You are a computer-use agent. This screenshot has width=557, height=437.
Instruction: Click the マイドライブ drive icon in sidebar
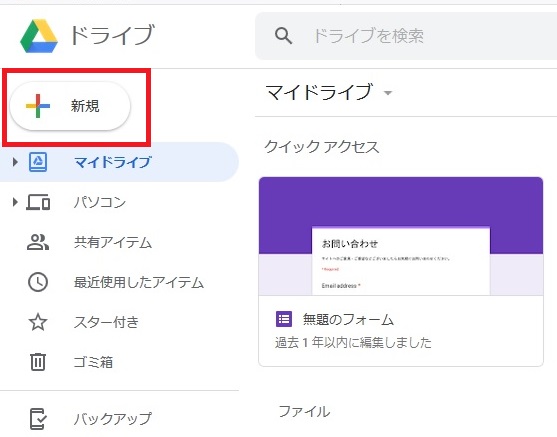point(38,162)
